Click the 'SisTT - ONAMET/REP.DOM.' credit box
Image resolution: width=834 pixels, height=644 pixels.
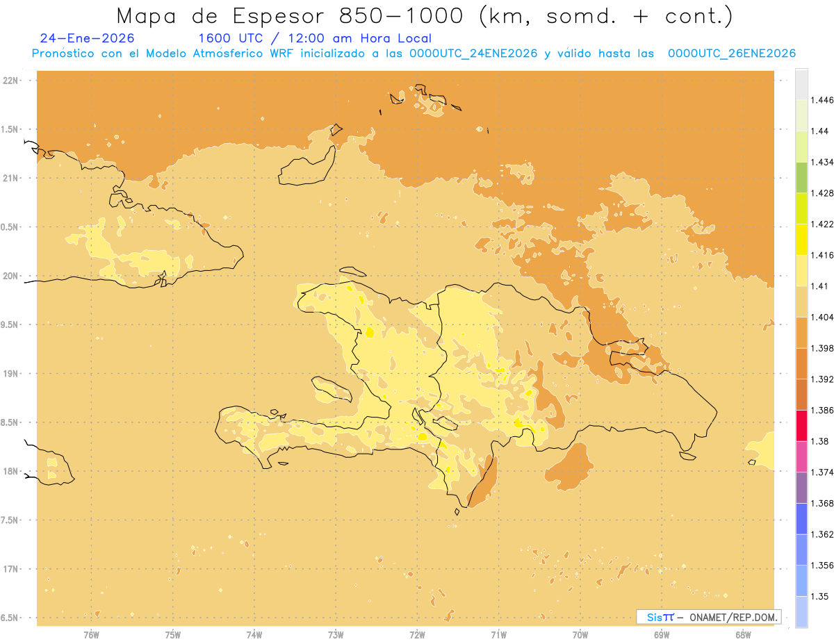pos(709,617)
